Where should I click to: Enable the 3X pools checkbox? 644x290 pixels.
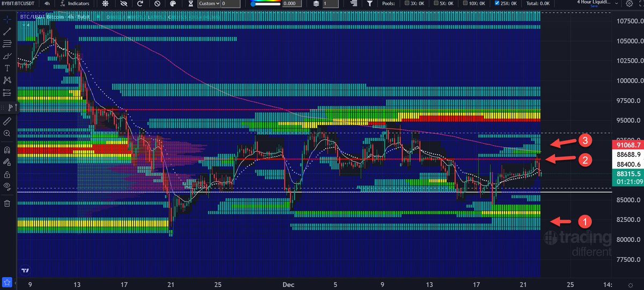pos(406,4)
